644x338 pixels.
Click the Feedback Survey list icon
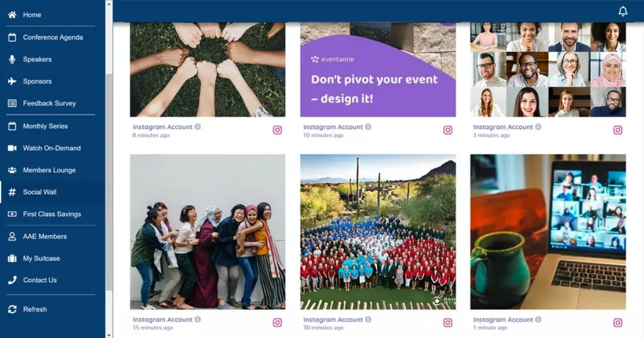[x=12, y=104]
